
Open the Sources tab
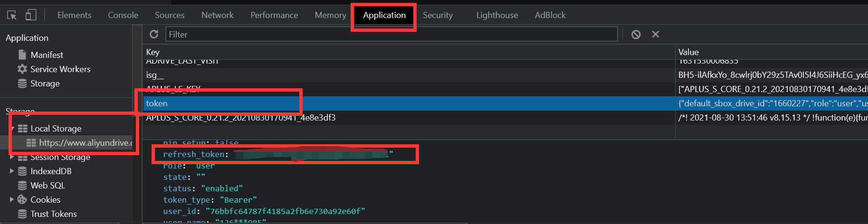click(170, 15)
